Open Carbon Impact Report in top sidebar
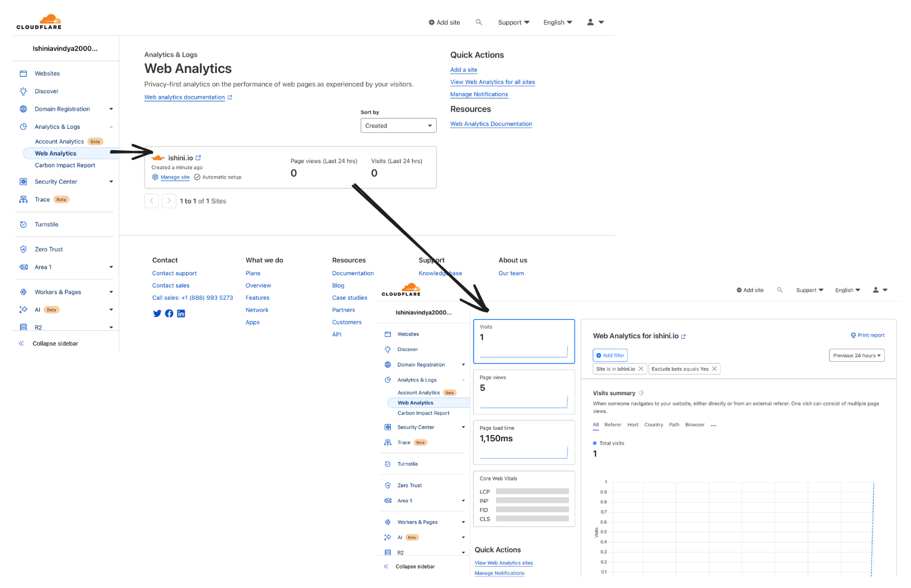Screen dimensions: 911x588 point(65,166)
